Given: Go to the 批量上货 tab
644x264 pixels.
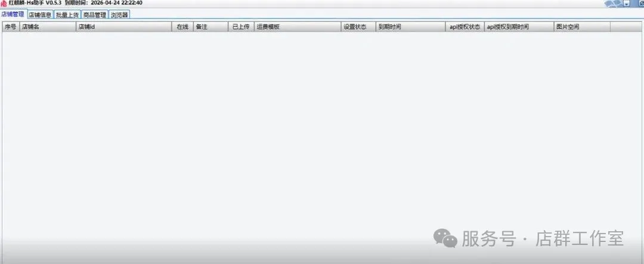Looking at the screenshot, I should [67, 15].
